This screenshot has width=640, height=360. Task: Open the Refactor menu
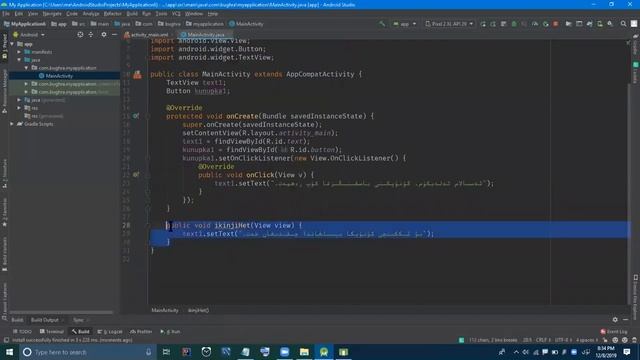[112, 13]
